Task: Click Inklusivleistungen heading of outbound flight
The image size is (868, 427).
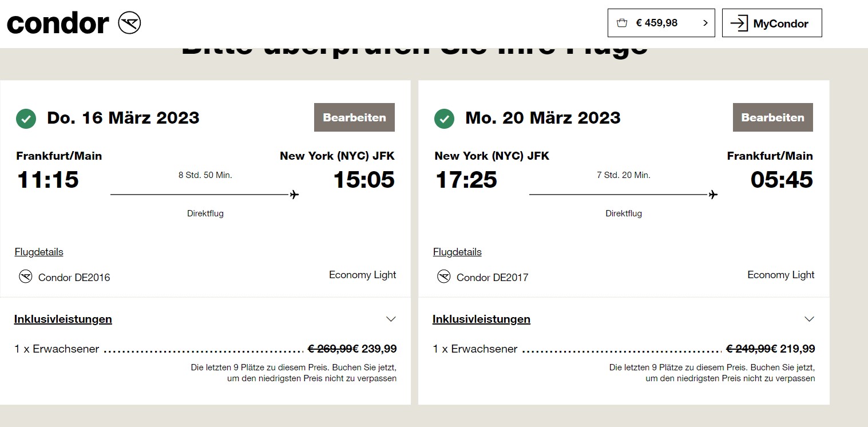Action: pyautogui.click(x=63, y=319)
